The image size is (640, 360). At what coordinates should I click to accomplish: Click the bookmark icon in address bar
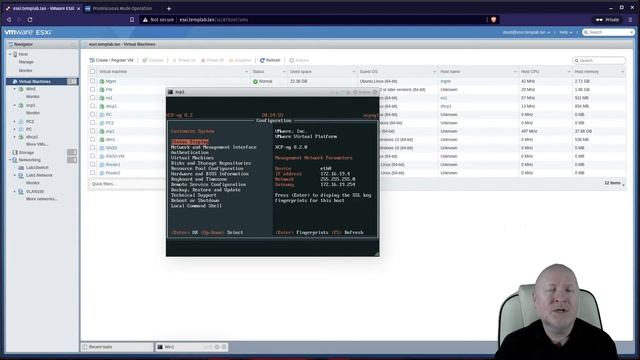(x=132, y=20)
